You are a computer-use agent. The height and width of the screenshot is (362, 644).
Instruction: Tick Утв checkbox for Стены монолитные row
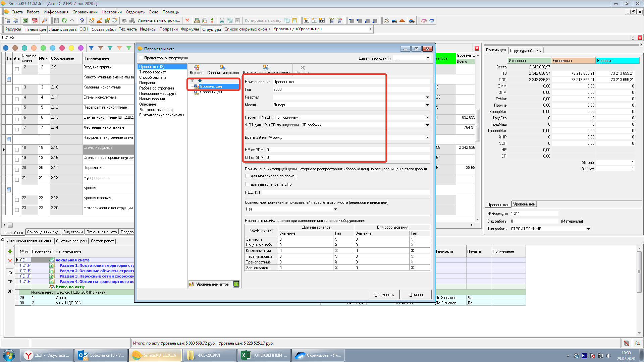(17, 99)
